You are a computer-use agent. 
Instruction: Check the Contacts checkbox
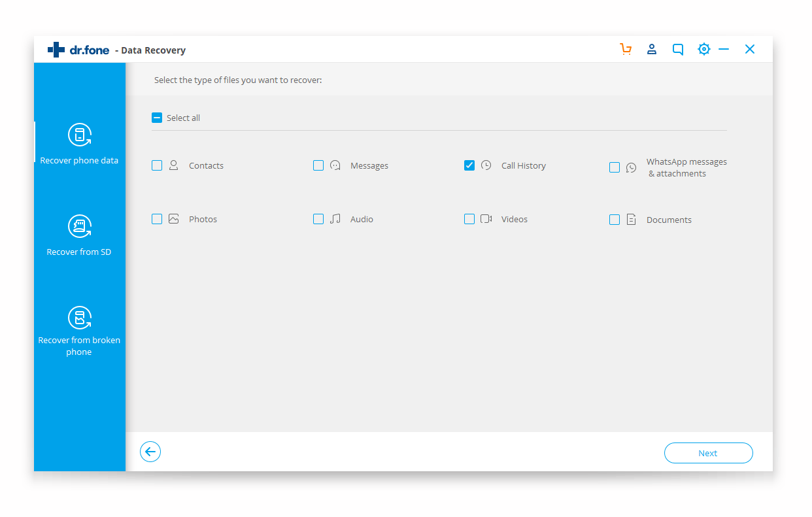157,165
